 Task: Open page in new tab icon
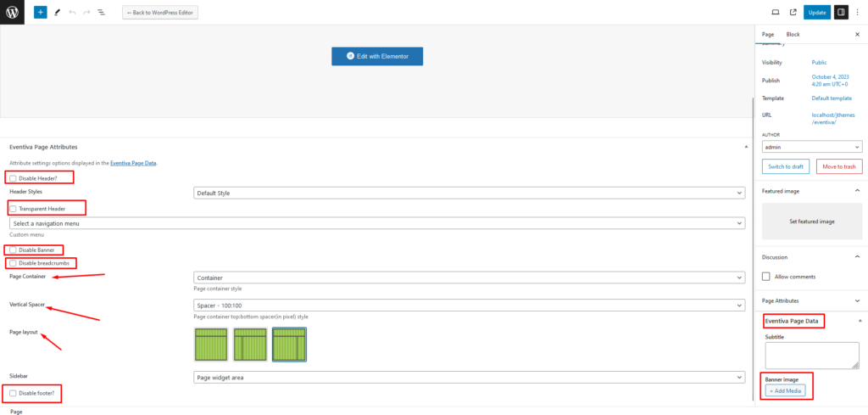(x=793, y=12)
